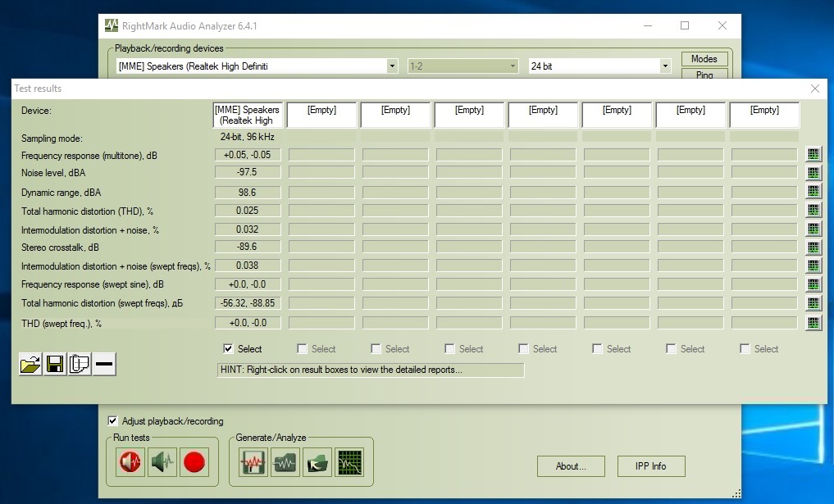Uncheck Select checkbox under first result column

tap(228, 349)
